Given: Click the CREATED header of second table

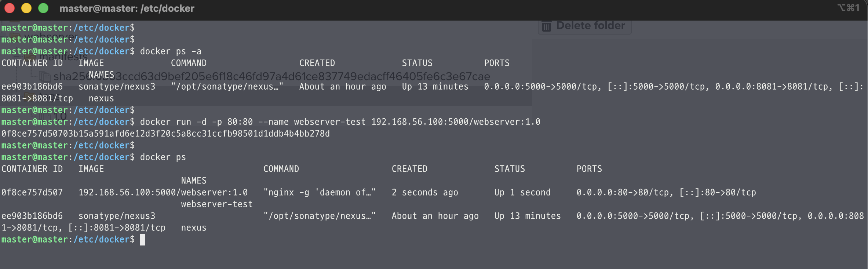Looking at the screenshot, I should (x=410, y=169).
